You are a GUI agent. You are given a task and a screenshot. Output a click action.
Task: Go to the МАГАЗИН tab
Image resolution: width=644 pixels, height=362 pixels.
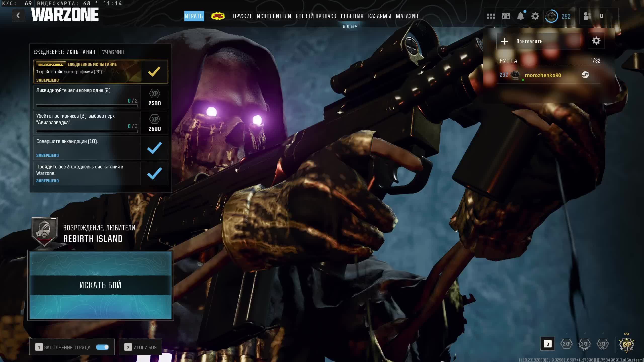407,16
